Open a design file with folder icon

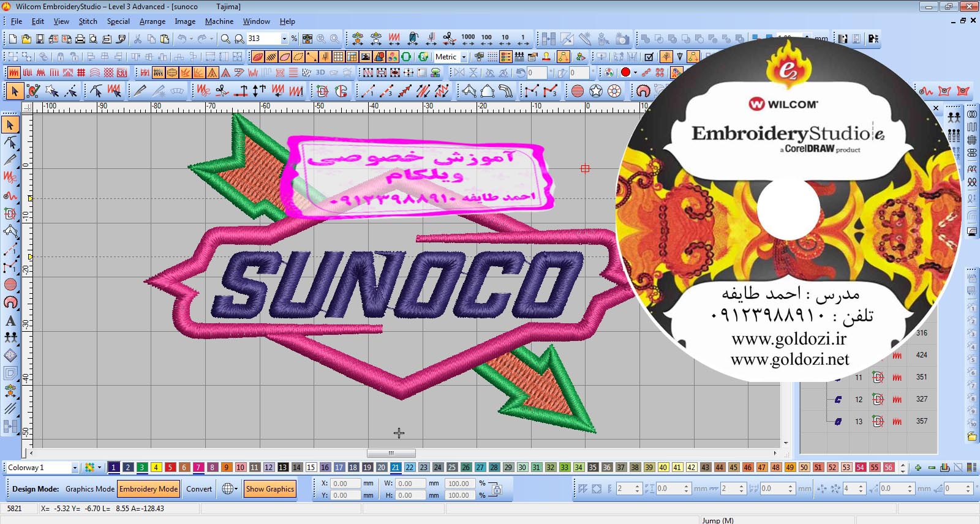click(x=26, y=39)
